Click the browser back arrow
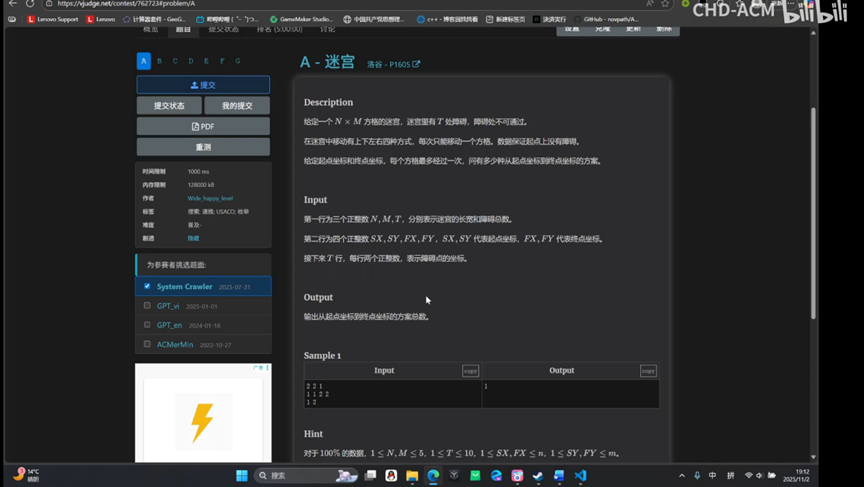 tap(12, 4)
